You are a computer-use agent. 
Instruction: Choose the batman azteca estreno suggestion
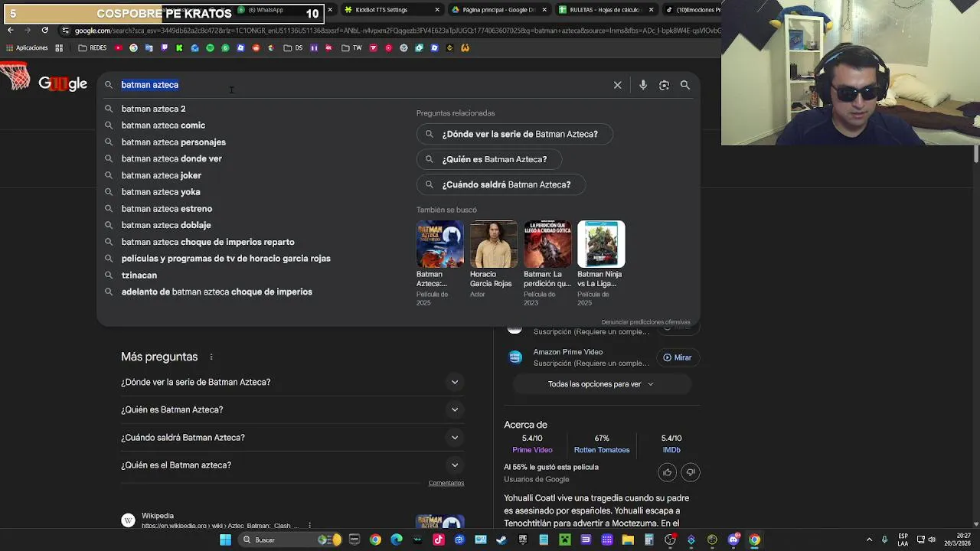click(x=166, y=209)
